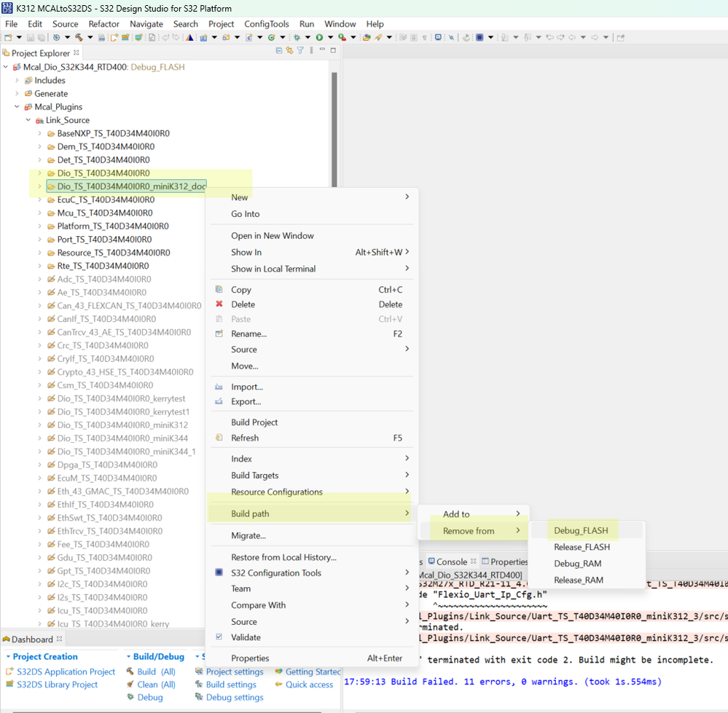Toggle the Validate checkbox in context menu
Viewport: 728px width, 713px height.
[x=219, y=637]
